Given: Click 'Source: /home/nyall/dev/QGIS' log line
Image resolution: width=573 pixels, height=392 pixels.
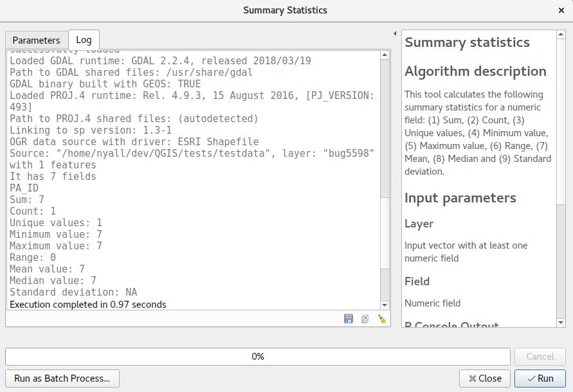Looking at the screenshot, I should tap(192, 159).
